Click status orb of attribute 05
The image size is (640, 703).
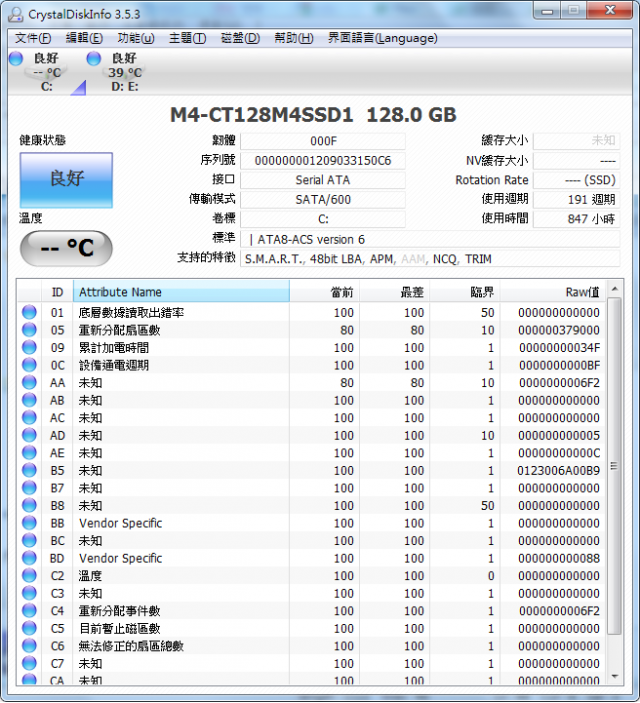point(29,330)
